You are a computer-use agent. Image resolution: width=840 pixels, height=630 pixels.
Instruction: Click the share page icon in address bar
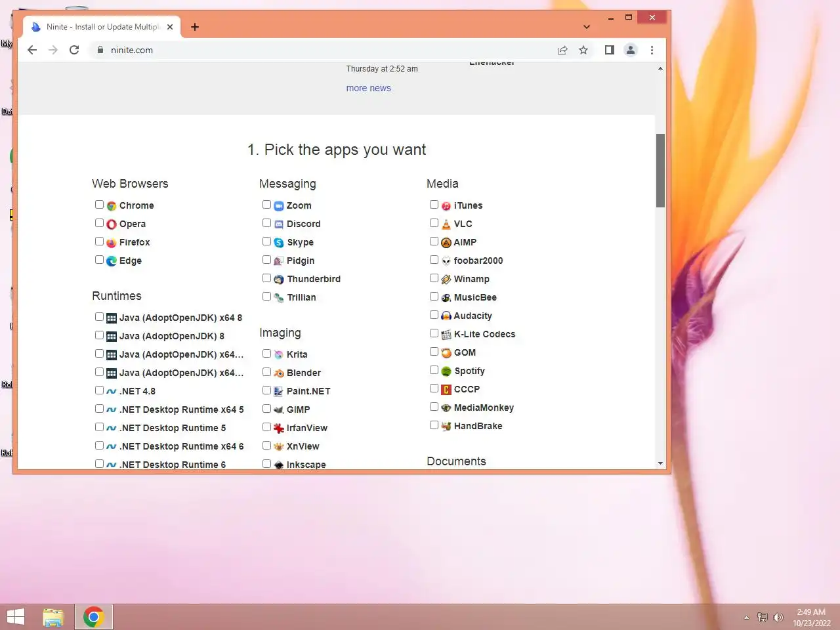click(562, 50)
